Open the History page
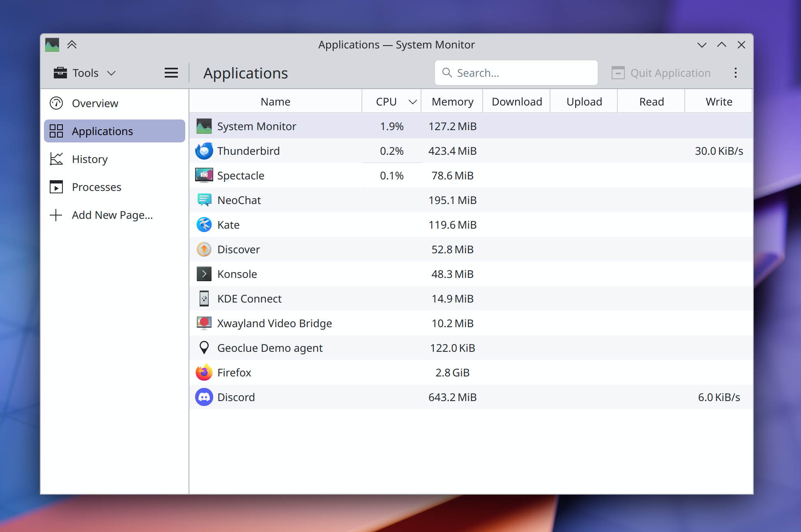 click(x=90, y=159)
